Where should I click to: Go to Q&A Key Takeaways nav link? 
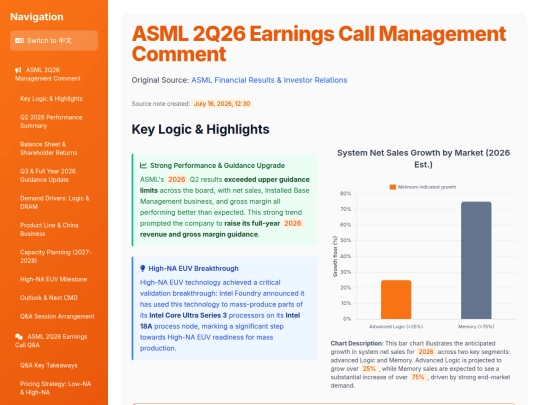click(49, 365)
